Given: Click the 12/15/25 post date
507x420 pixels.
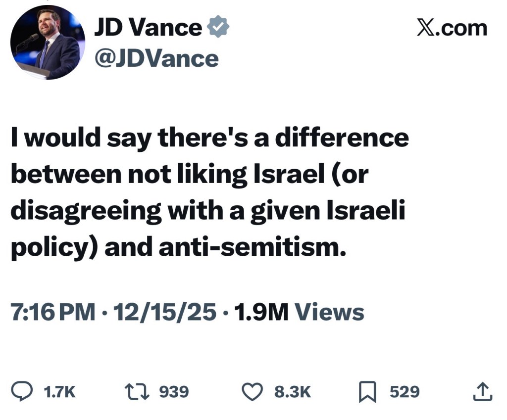Looking at the screenshot, I should click(165, 312).
